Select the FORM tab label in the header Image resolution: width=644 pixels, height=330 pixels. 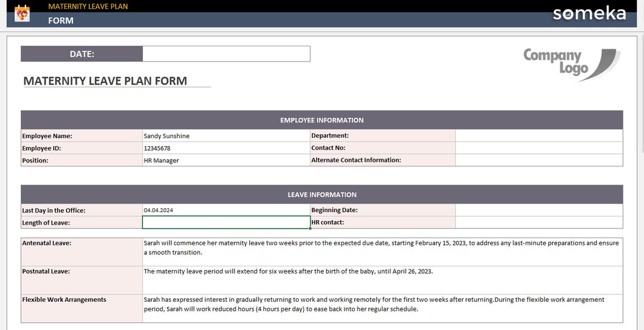[x=60, y=20]
